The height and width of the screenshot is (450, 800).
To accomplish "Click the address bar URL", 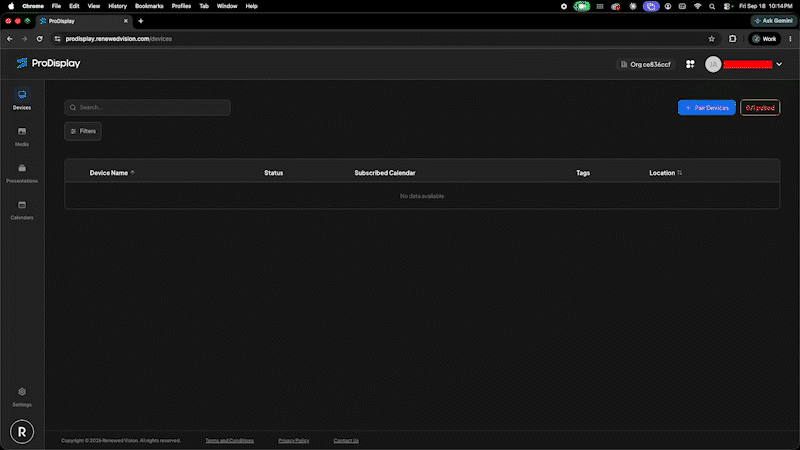I will 118,39.
